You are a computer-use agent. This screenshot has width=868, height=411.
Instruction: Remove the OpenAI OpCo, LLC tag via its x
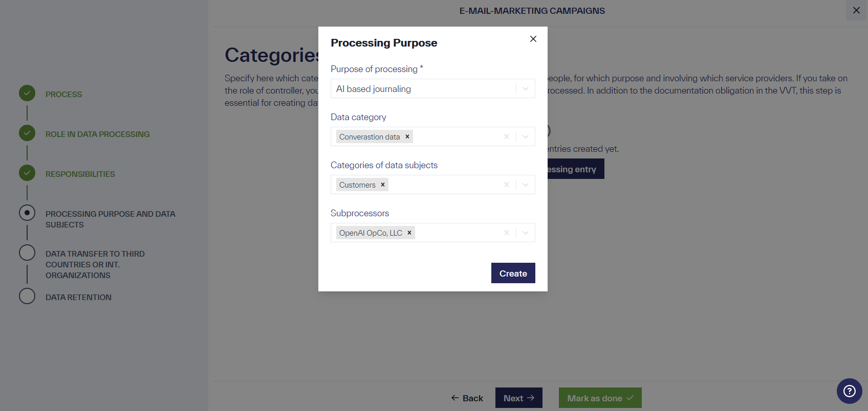(409, 233)
